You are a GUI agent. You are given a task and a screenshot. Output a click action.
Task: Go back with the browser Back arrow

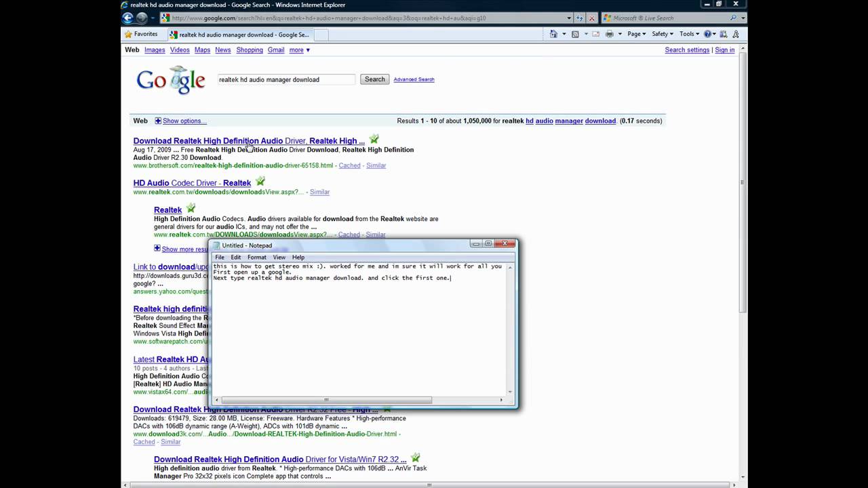click(127, 18)
